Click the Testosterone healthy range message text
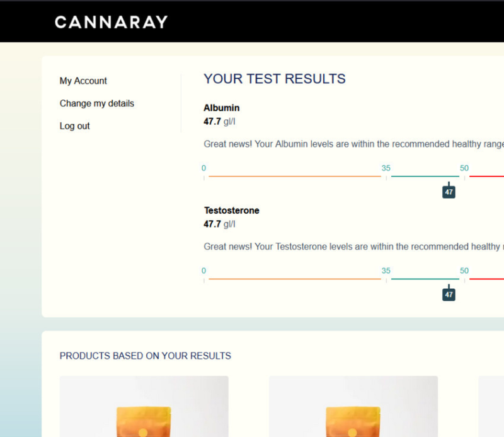 353,247
